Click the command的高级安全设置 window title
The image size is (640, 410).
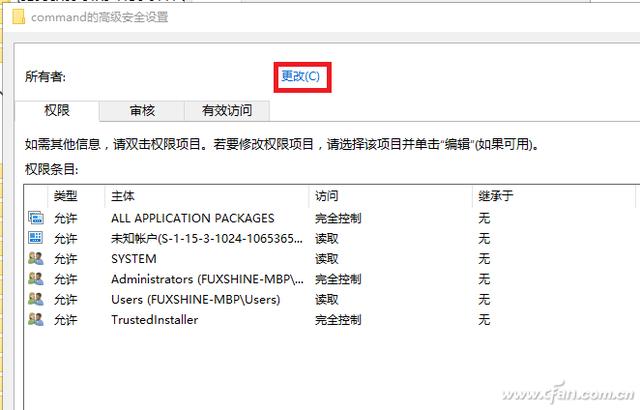coord(100,17)
